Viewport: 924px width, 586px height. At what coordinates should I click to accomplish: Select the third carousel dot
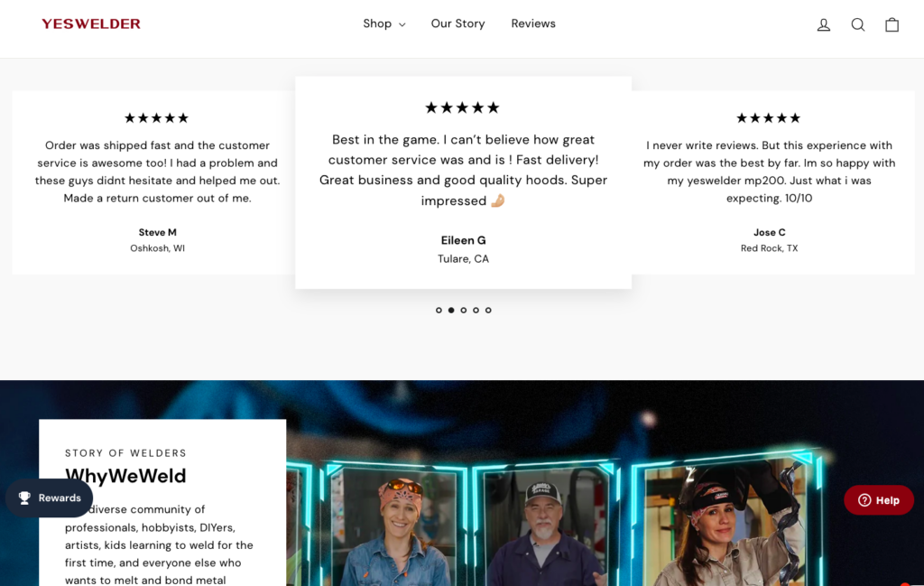(x=463, y=310)
